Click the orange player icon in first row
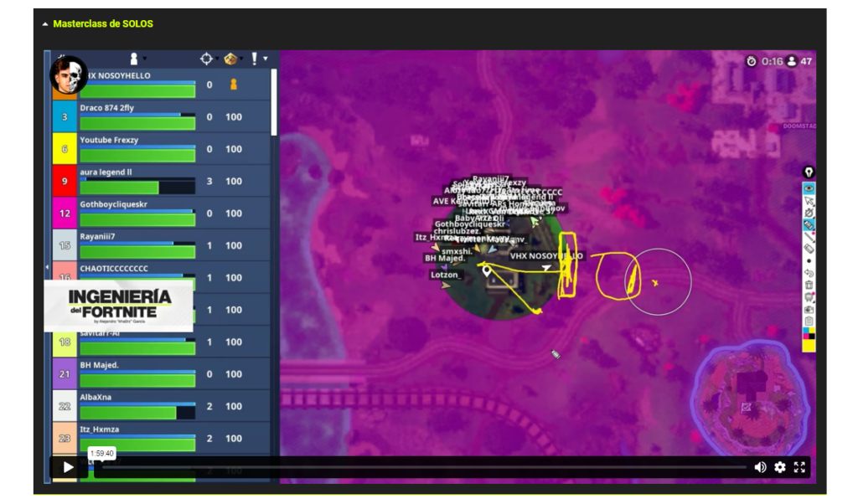Screen dimensions: 858x504 point(234,85)
